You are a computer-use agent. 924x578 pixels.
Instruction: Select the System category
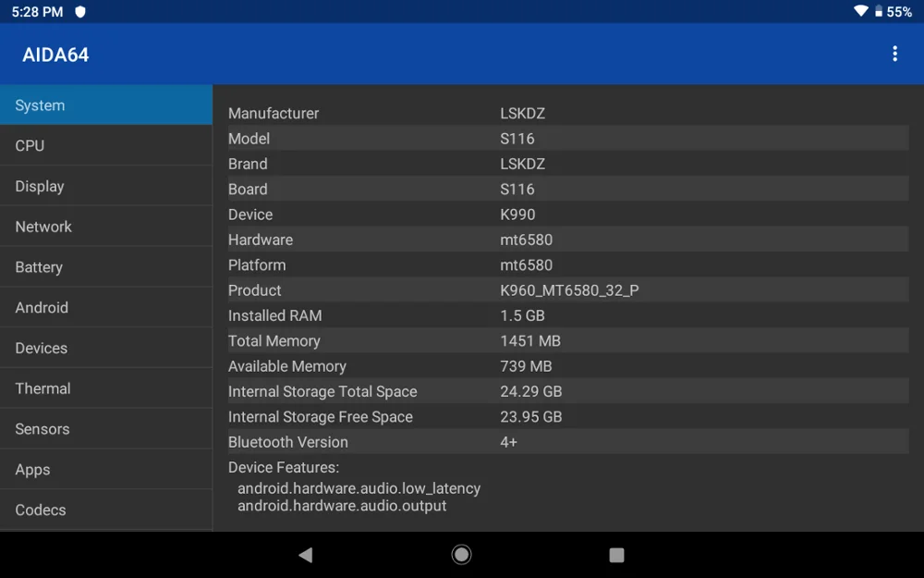click(x=106, y=105)
